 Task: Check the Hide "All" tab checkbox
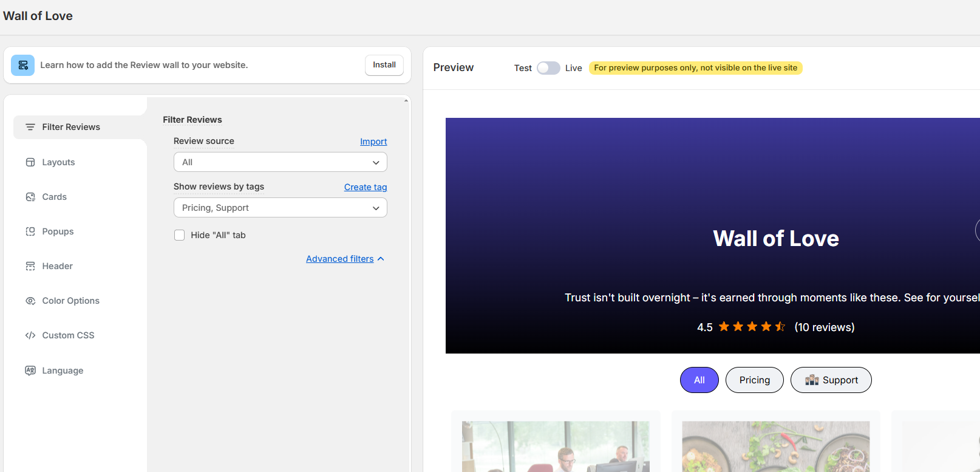point(180,235)
